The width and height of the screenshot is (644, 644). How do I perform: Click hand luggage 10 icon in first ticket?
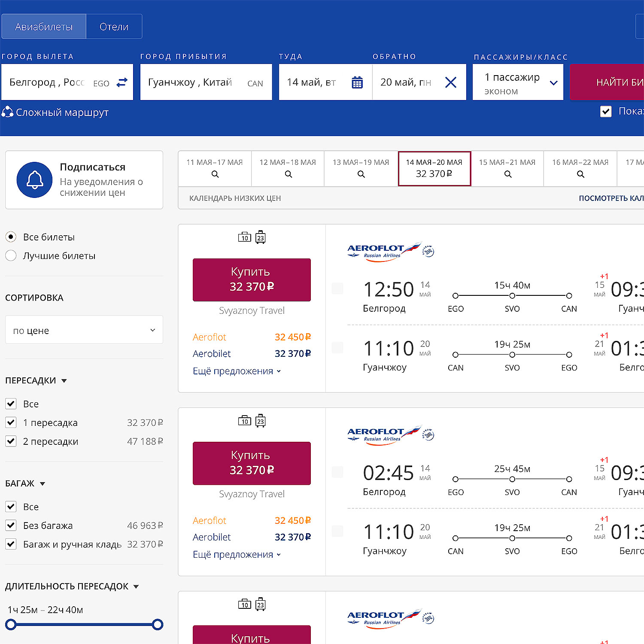pos(245,237)
